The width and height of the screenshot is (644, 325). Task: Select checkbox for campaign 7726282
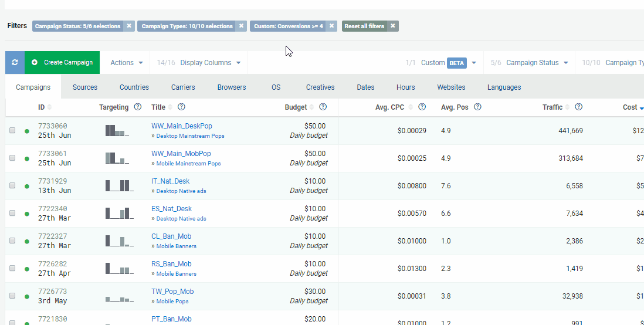12,268
